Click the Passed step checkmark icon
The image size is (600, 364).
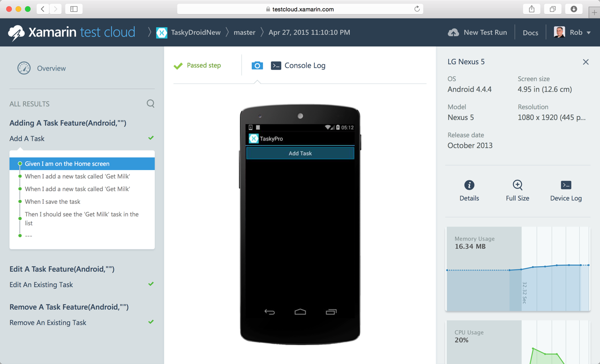pyautogui.click(x=178, y=66)
